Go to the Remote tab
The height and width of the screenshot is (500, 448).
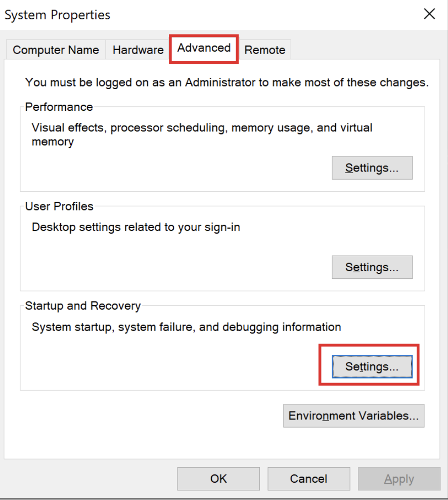(265, 50)
